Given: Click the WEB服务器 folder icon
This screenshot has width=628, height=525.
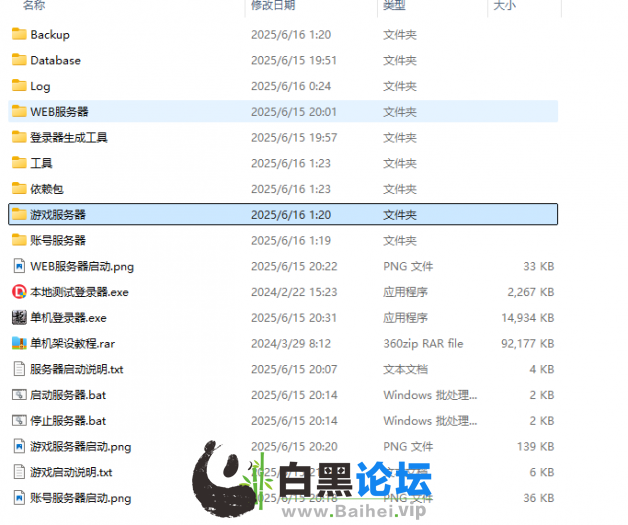Looking at the screenshot, I should pyautogui.click(x=19, y=111).
